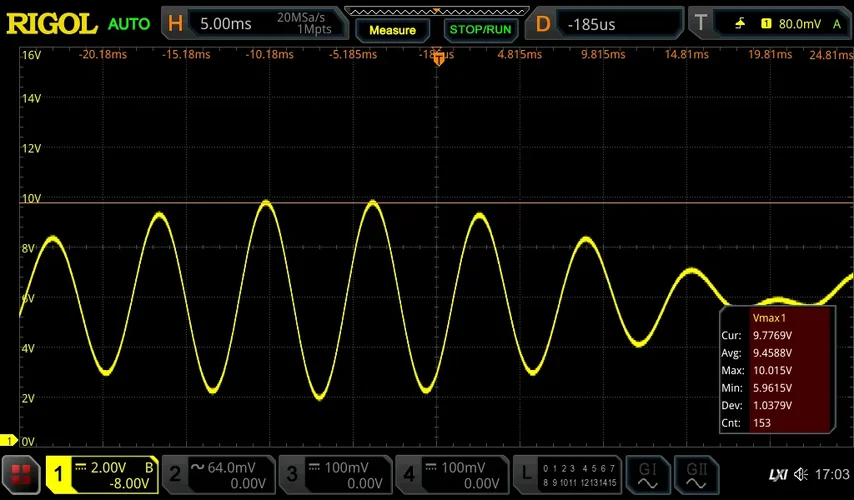Click the waveform memory position bar at top
The image size is (854, 500).
tap(437, 11)
